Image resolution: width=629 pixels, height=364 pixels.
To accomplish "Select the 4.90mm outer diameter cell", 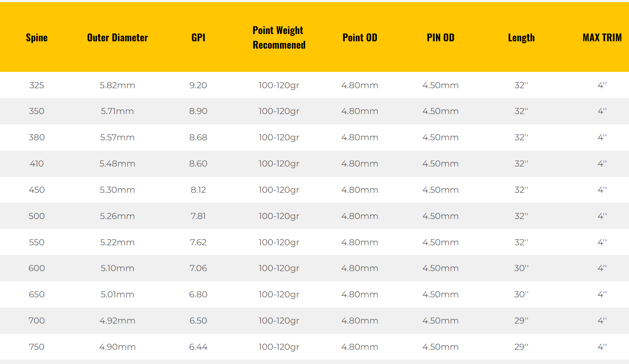I will tap(117, 347).
